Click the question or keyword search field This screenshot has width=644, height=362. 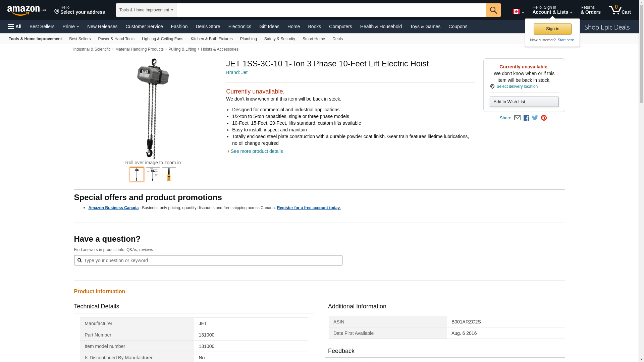(x=208, y=260)
